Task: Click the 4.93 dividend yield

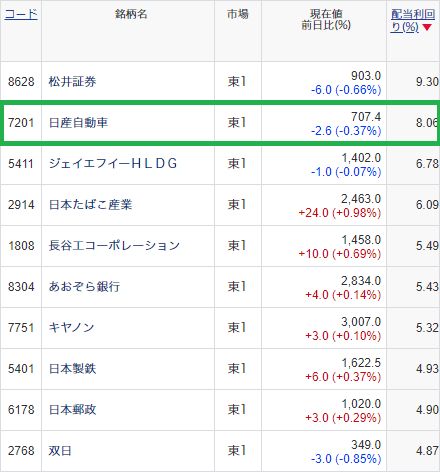Action: pyautogui.click(x=427, y=369)
